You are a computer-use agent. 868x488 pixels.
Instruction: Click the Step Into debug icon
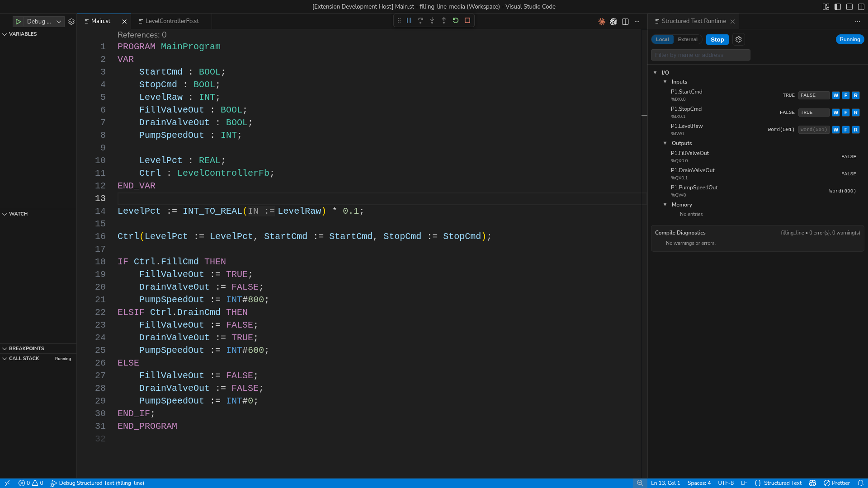point(432,20)
